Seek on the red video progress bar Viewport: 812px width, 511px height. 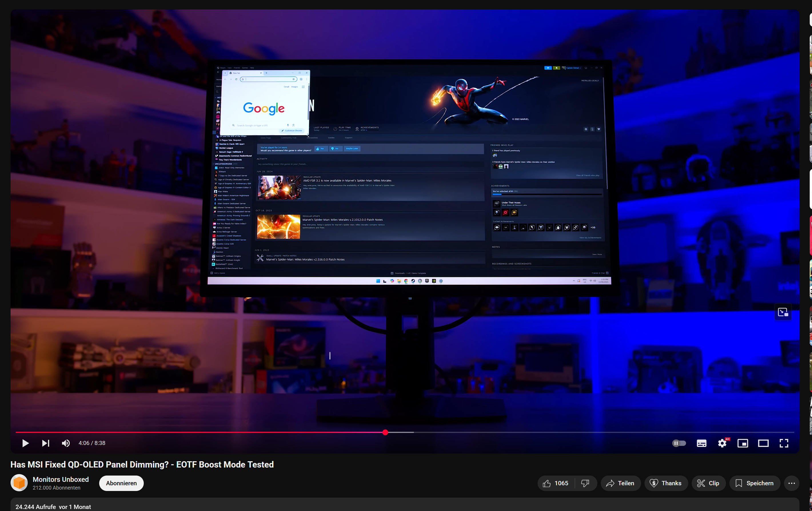pyautogui.click(x=202, y=432)
